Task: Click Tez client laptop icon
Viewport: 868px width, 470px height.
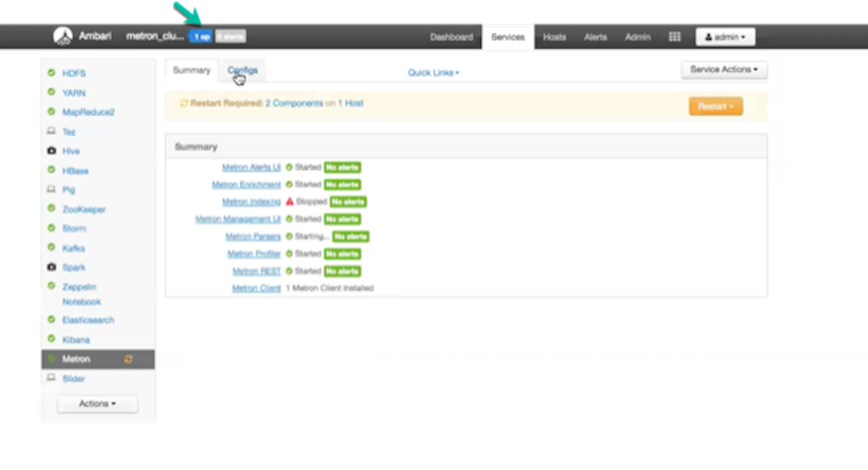Action: tap(51, 131)
